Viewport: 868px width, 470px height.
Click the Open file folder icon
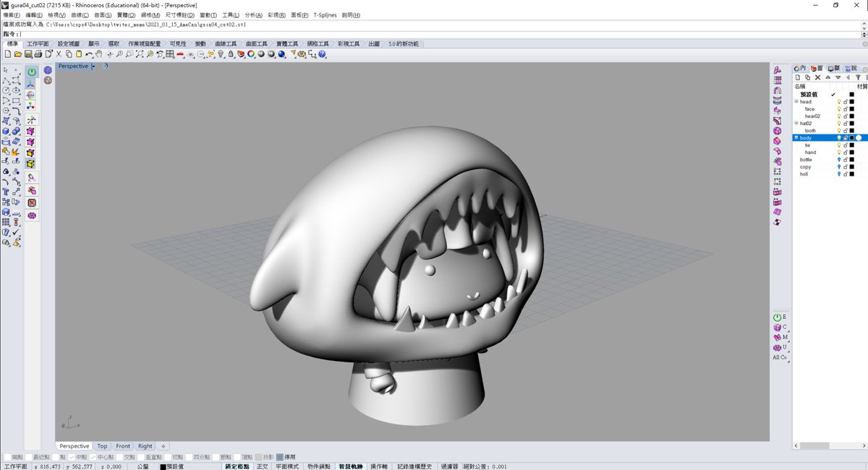coord(18,54)
